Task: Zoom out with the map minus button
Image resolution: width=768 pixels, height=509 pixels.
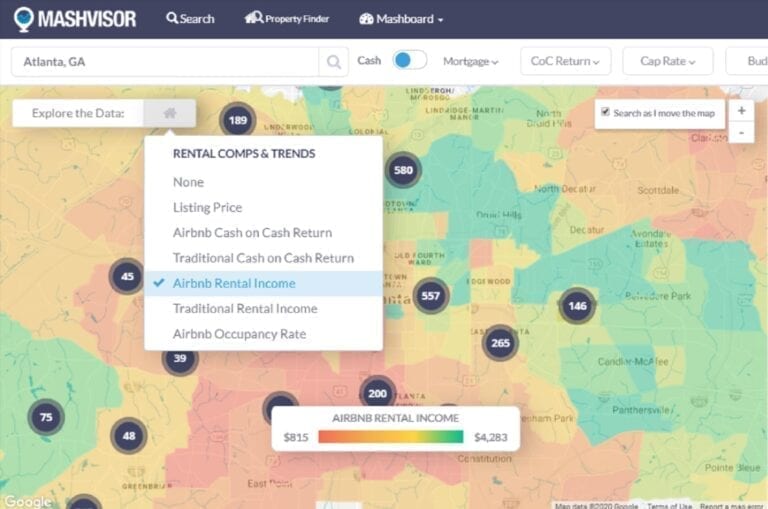Action: pyautogui.click(x=741, y=132)
